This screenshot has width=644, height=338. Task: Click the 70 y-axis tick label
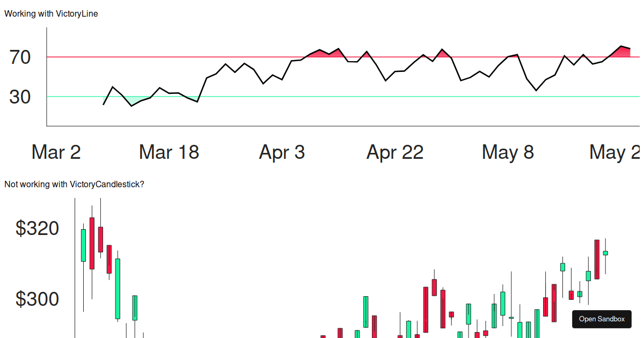point(20,56)
